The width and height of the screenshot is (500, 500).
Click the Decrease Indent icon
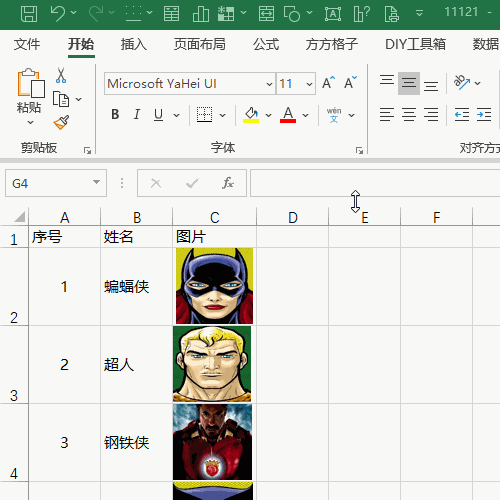coord(462,115)
